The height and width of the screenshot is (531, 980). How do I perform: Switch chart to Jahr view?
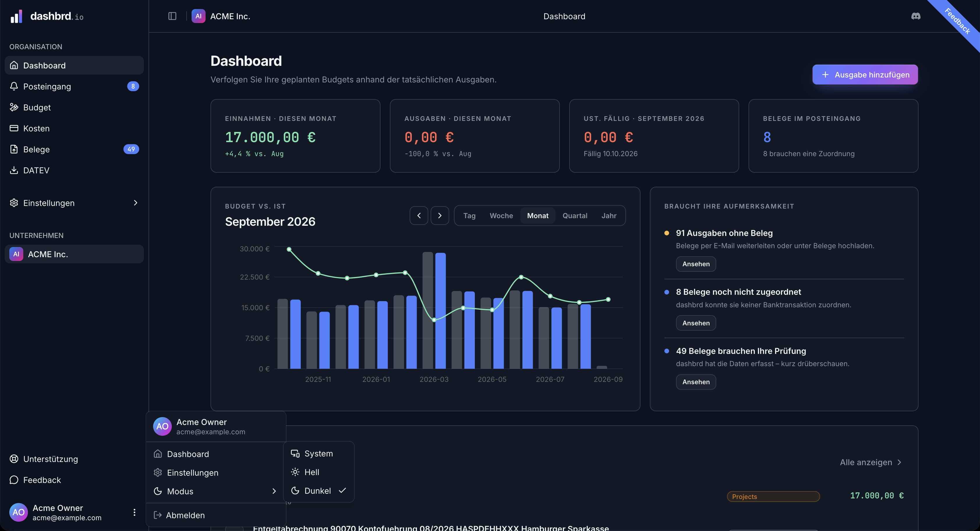point(609,216)
